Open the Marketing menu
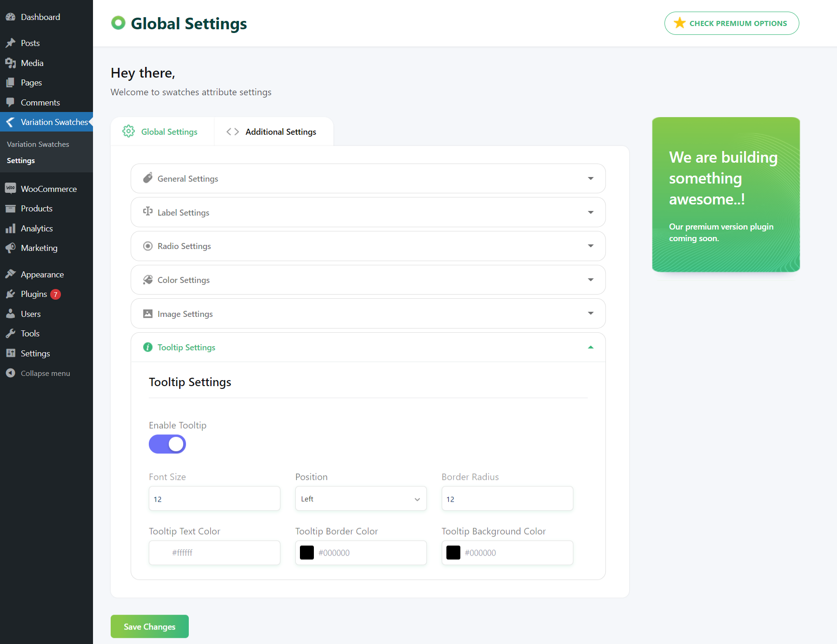This screenshot has height=644, width=837. coord(46,248)
